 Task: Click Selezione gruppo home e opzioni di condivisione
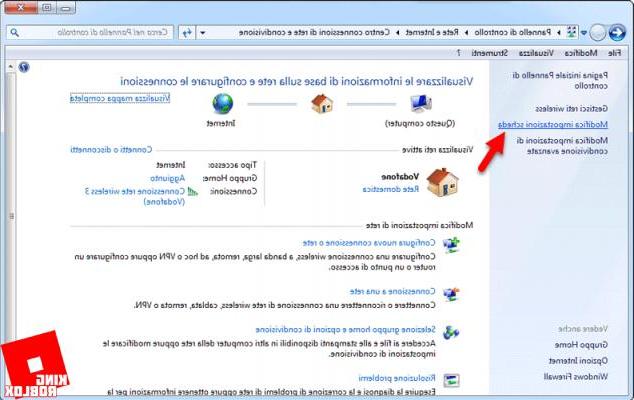pyautogui.click(x=345, y=330)
